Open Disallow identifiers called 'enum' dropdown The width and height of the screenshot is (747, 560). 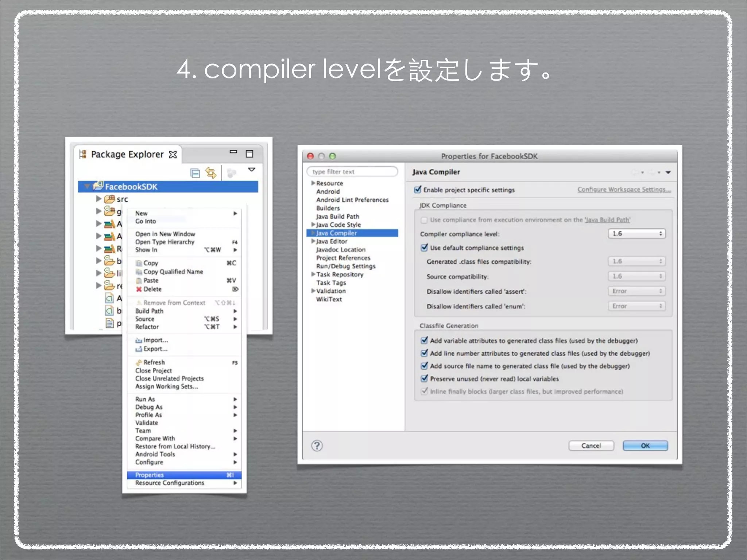[637, 306]
